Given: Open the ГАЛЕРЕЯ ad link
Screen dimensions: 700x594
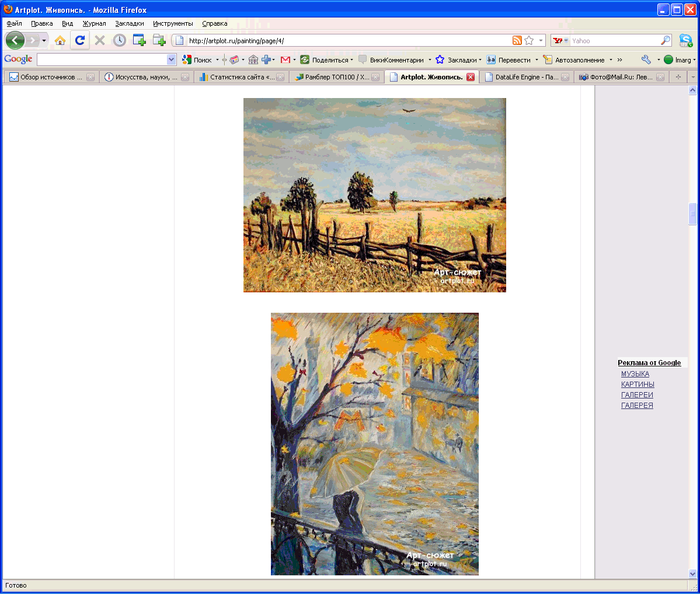Looking at the screenshot, I should pos(637,405).
